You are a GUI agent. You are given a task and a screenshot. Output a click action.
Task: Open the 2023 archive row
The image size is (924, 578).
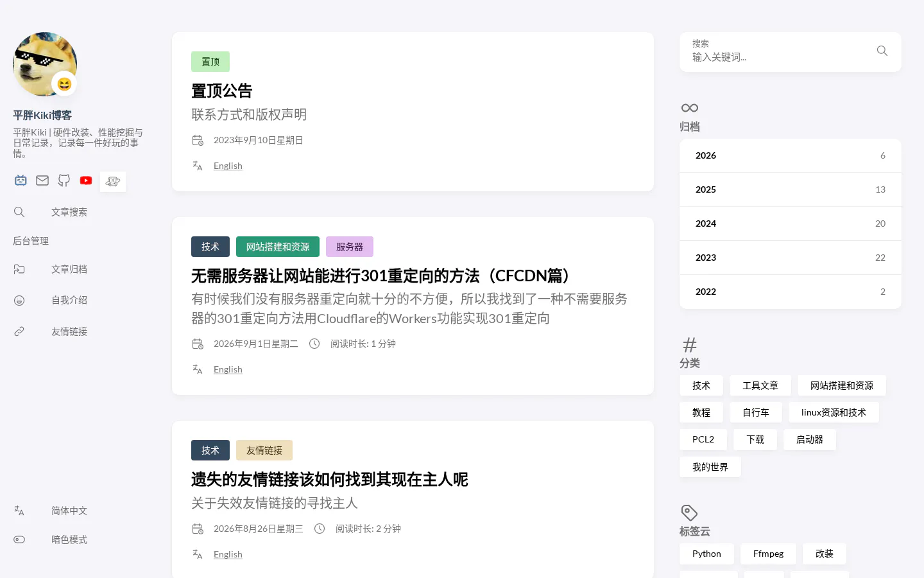click(x=791, y=258)
